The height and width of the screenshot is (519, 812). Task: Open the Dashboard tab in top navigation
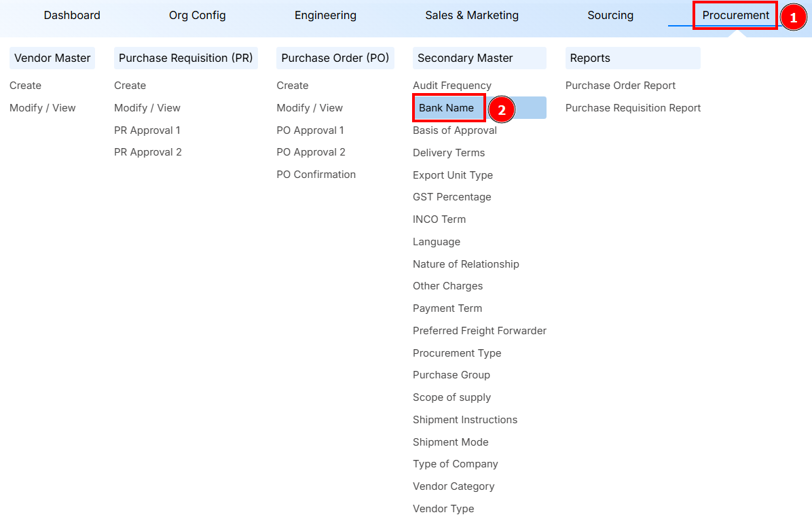[x=72, y=15]
